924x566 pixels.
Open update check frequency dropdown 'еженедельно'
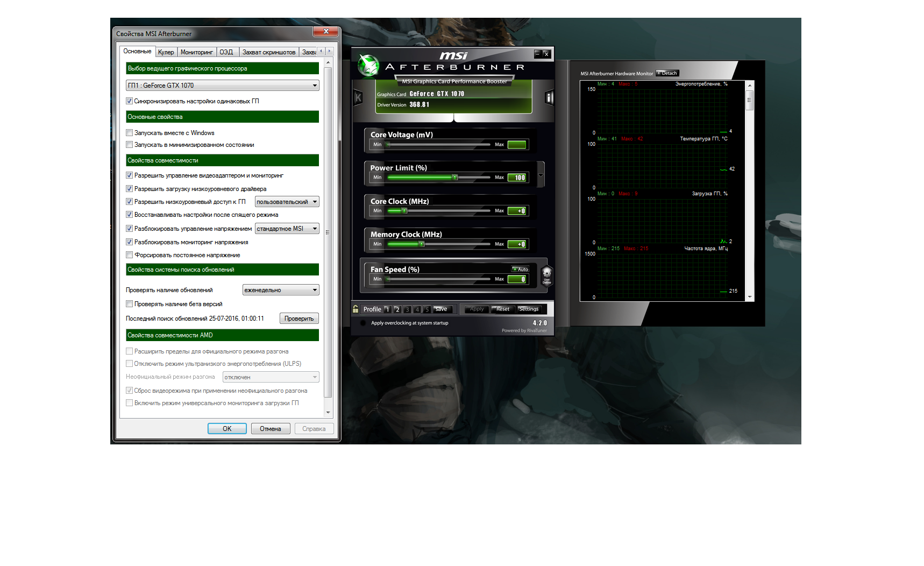point(281,290)
